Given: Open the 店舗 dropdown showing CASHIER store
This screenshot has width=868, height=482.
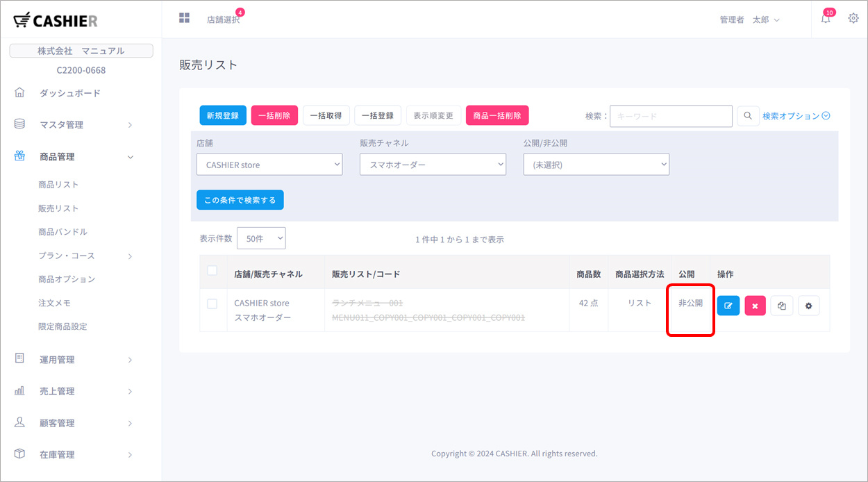Looking at the screenshot, I should [269, 165].
